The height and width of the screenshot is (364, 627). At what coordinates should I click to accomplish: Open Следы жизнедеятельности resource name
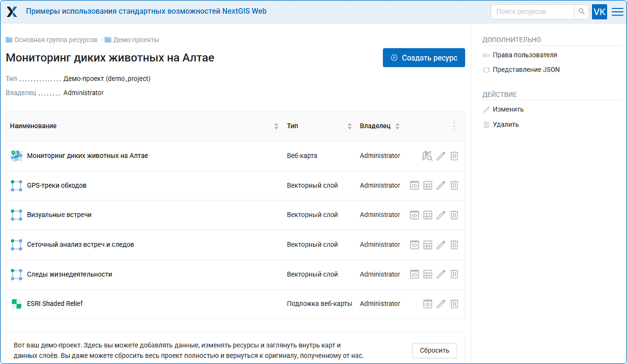[70, 275]
